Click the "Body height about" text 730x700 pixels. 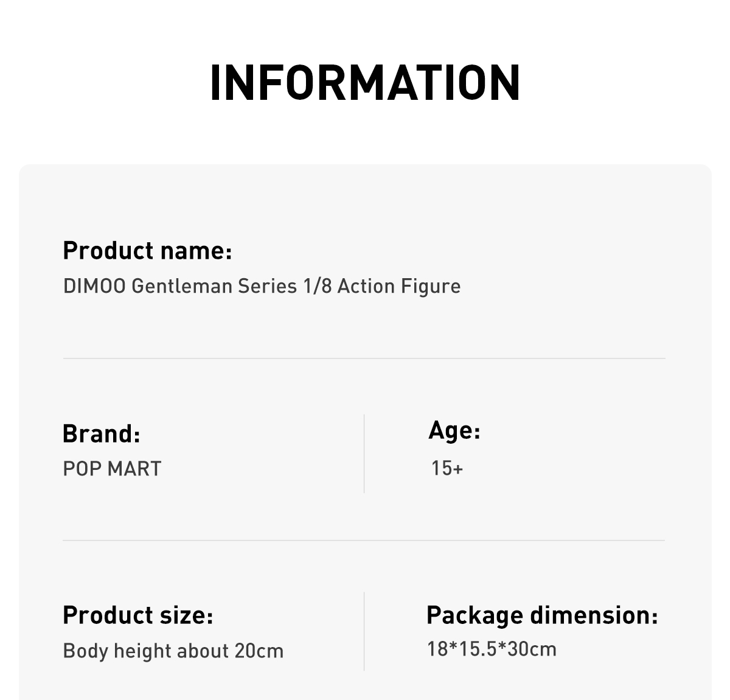point(147,651)
